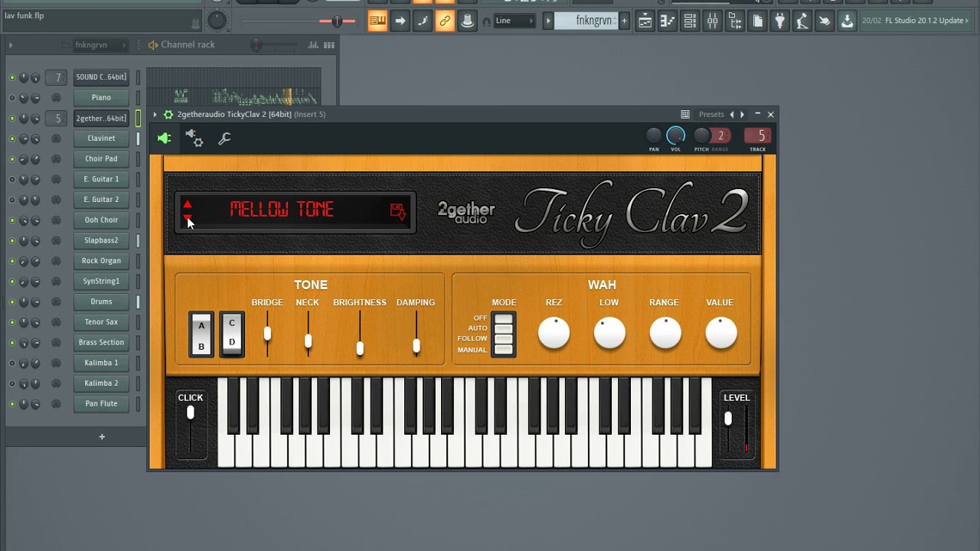Image resolution: width=980 pixels, height=551 pixels.
Task: Click the green plug icon in plugin wrapper
Action: pos(164,139)
